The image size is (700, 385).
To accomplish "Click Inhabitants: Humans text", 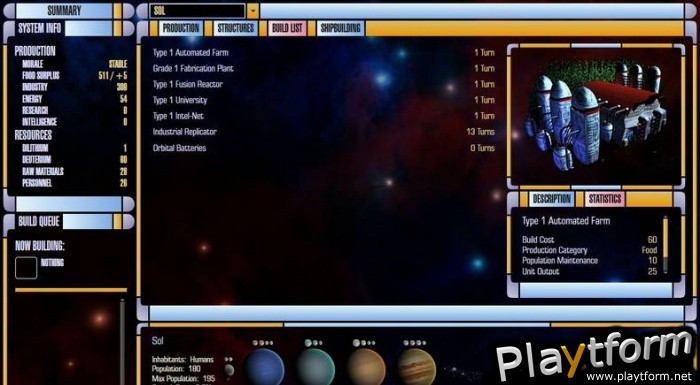I will [x=183, y=360].
